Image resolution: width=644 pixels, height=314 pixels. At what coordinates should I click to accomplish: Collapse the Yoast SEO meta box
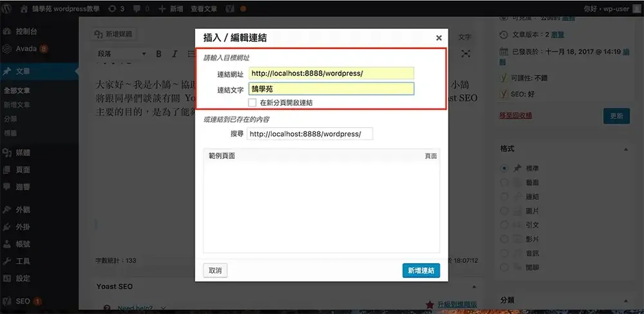[x=475, y=286]
